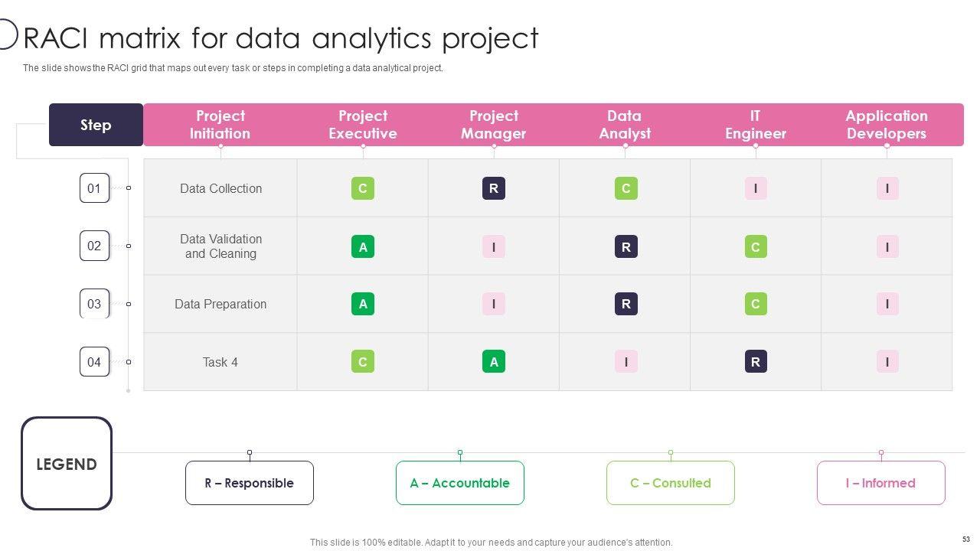Select the R badge in the Task 4 row

click(756, 362)
